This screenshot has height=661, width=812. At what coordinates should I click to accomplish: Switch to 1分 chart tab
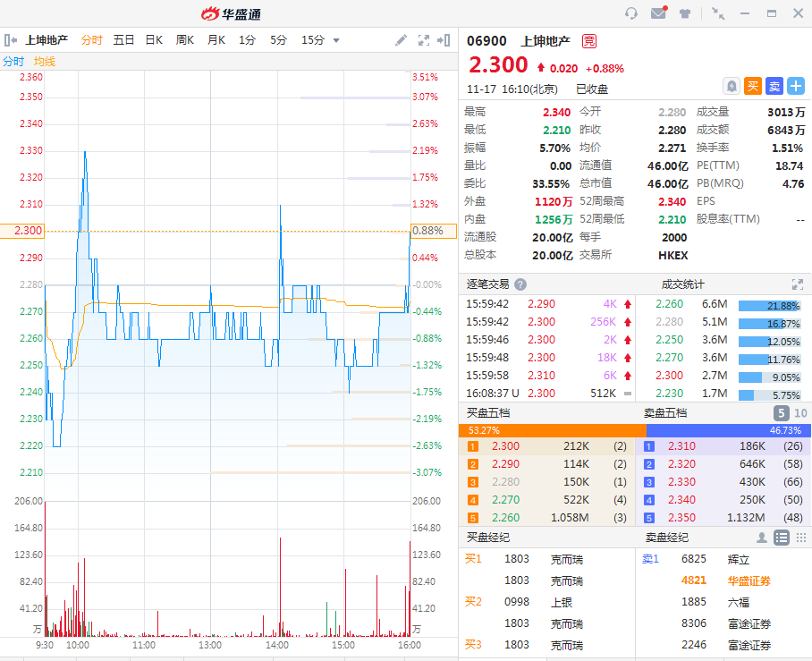[x=248, y=40]
